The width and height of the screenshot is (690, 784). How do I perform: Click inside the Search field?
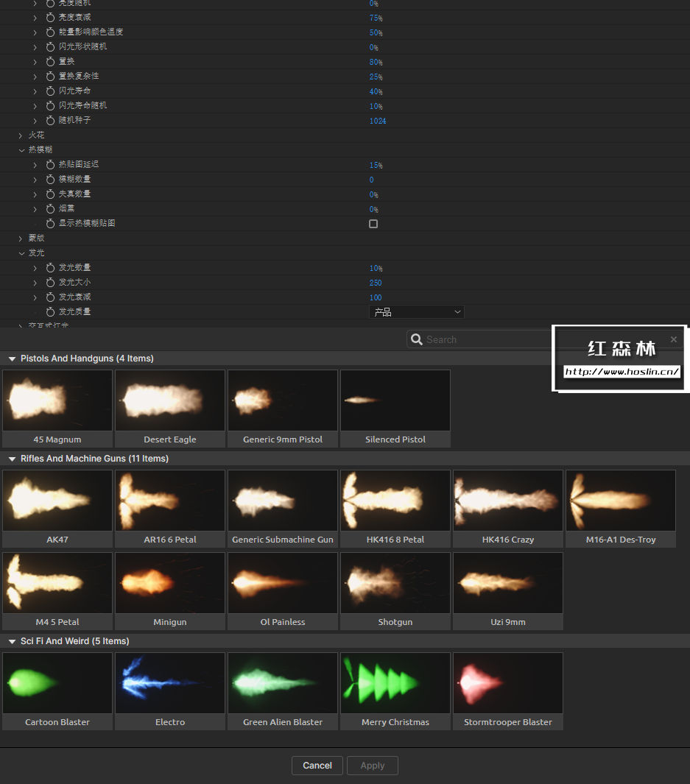click(479, 339)
